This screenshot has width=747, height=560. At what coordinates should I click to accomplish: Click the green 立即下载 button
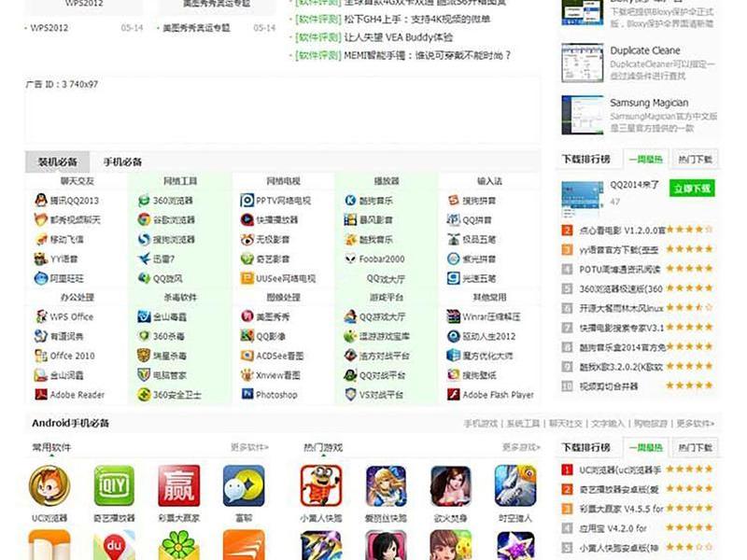[x=692, y=189]
